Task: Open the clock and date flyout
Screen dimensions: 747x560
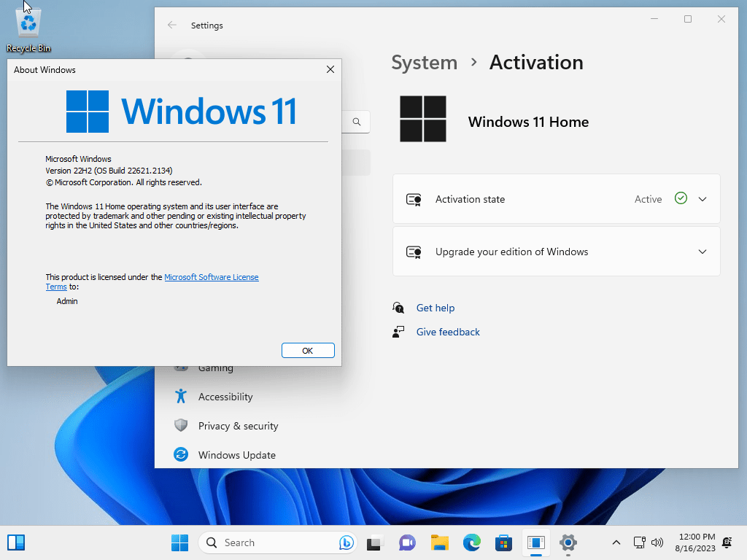Action: 695,542
